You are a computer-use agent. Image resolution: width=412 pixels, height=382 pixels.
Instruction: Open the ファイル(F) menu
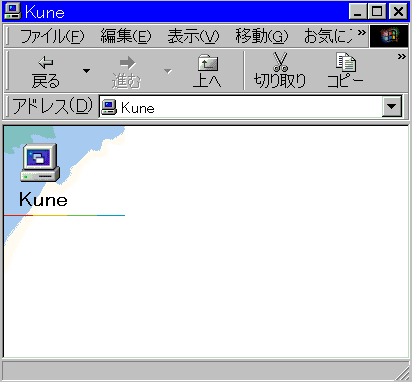[52, 36]
